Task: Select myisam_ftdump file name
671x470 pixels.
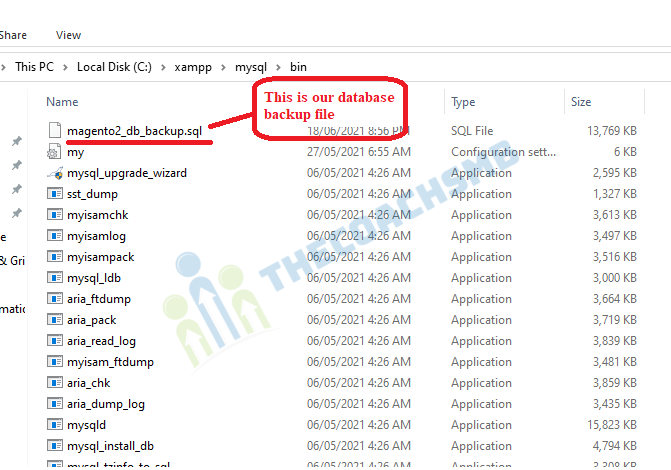Action: [x=110, y=362]
